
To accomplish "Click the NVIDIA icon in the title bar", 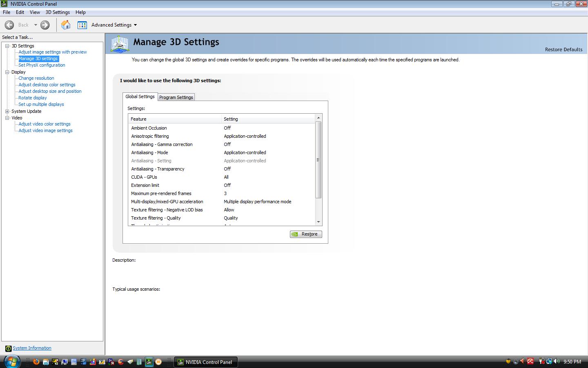I will click(x=4, y=4).
